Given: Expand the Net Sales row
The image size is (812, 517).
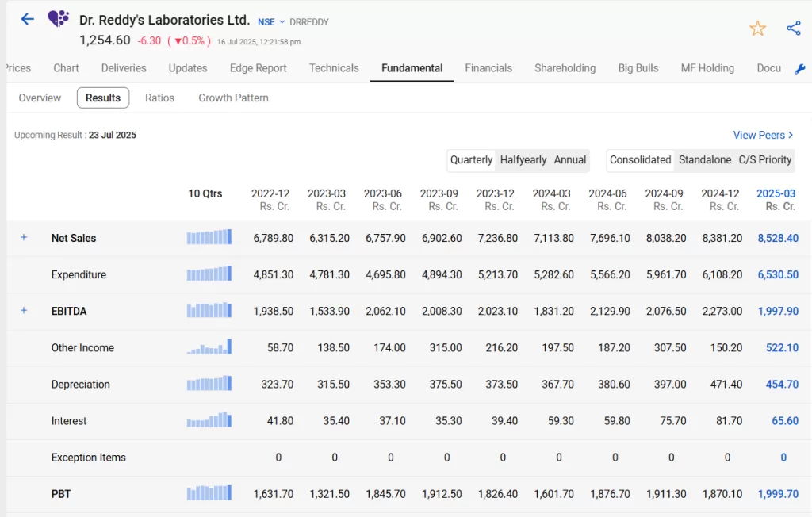Looking at the screenshot, I should 23,237.
